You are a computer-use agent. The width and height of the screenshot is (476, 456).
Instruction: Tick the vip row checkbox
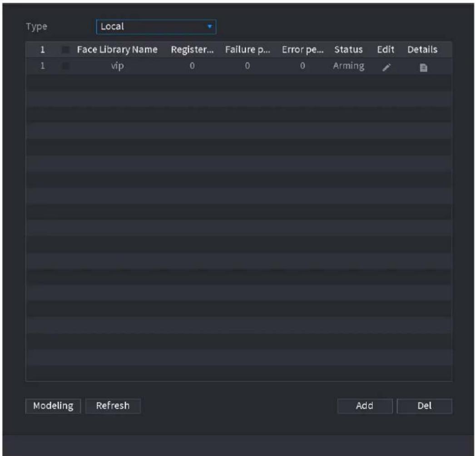[65, 66]
